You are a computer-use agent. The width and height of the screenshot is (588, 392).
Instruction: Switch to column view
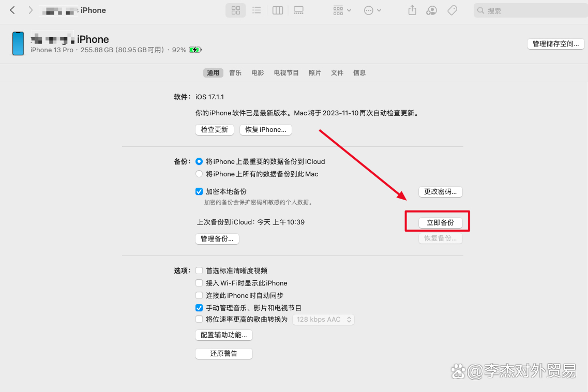pyautogui.click(x=278, y=10)
